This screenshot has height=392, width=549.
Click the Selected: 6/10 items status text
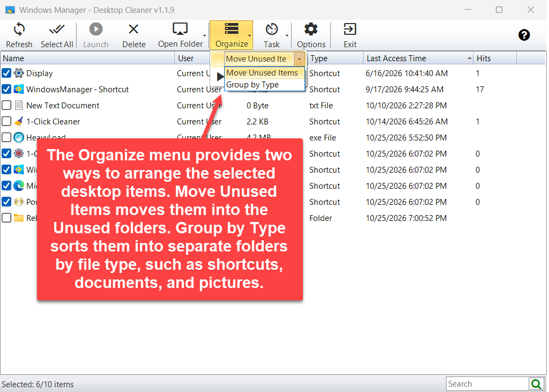pos(38,384)
